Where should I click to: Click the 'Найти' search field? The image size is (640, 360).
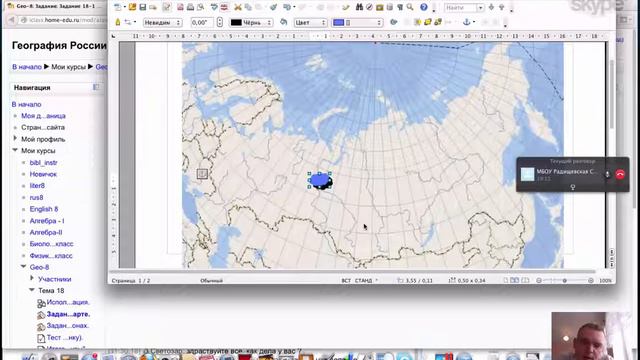coord(460,7)
